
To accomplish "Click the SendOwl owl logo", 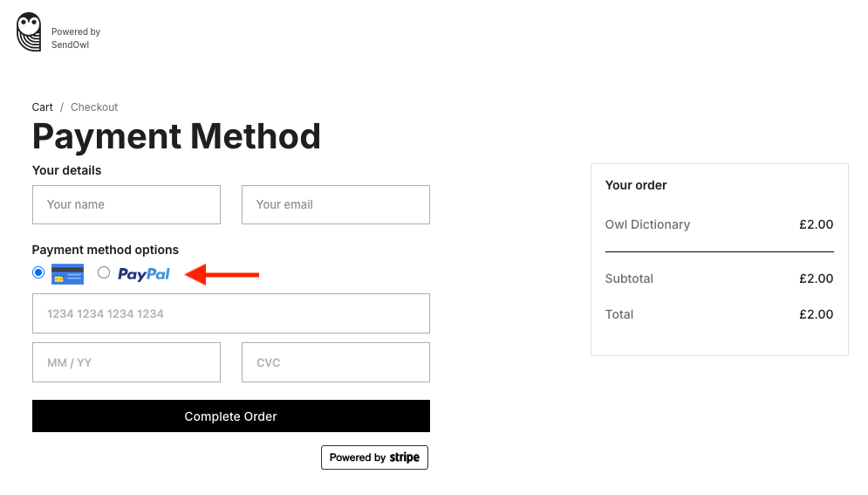I will 29,32.
